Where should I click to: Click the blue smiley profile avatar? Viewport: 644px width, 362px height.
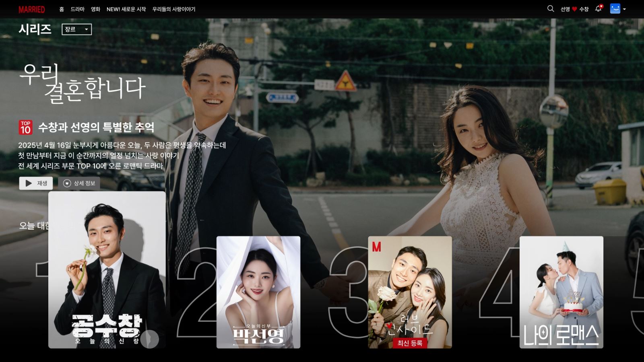coord(615,8)
